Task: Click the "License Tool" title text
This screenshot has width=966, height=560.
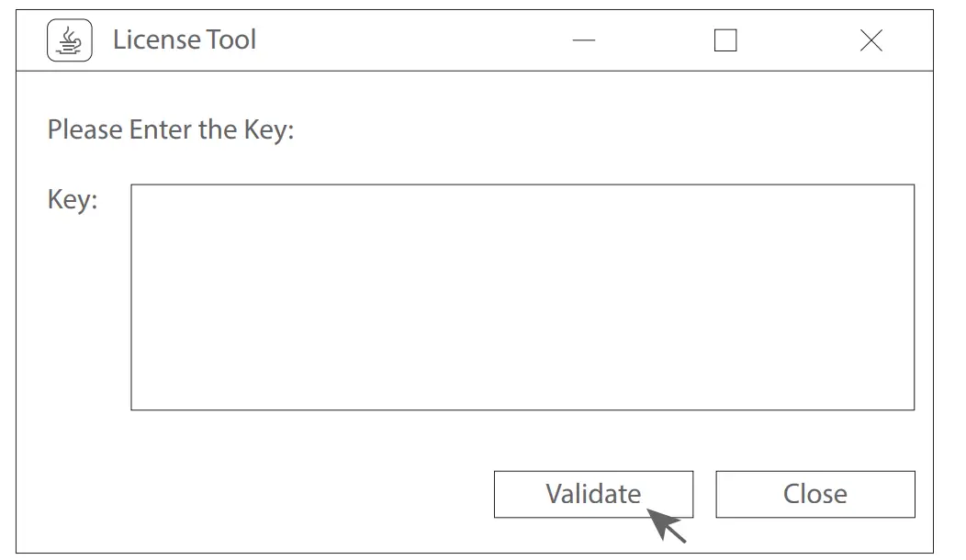Action: point(185,40)
